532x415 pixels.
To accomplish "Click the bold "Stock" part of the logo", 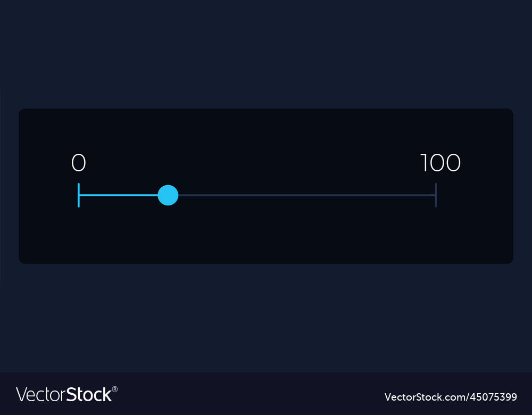I will [x=89, y=395].
